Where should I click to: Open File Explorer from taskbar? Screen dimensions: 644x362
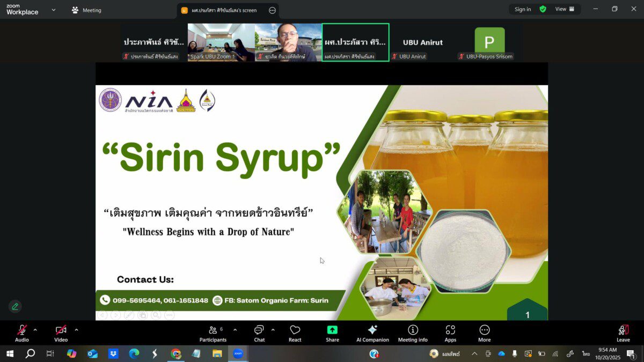tap(217, 353)
